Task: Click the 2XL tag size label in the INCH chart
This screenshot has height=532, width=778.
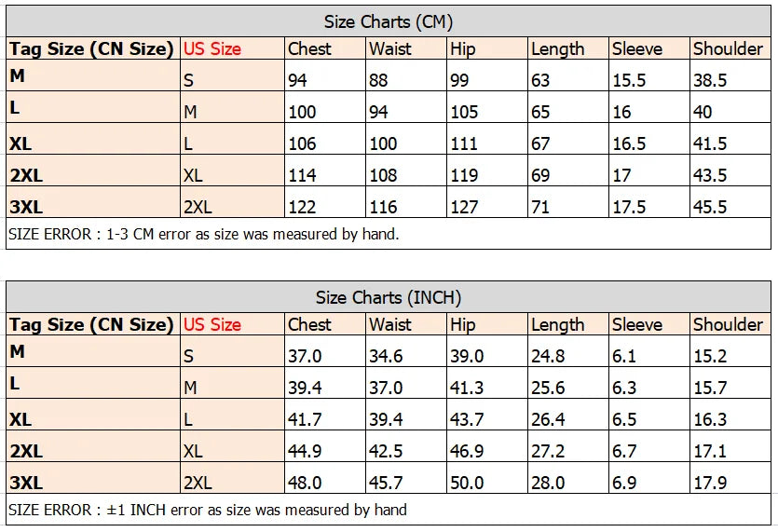Action: point(26,451)
